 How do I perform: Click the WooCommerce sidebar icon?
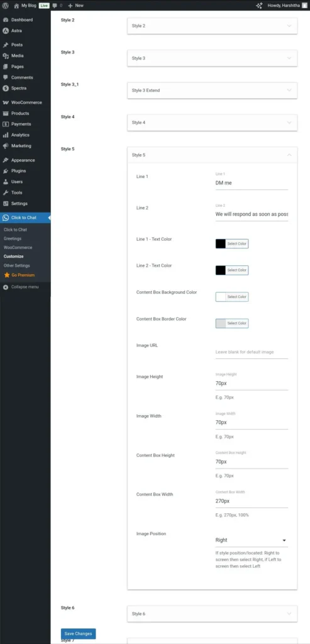click(6, 103)
